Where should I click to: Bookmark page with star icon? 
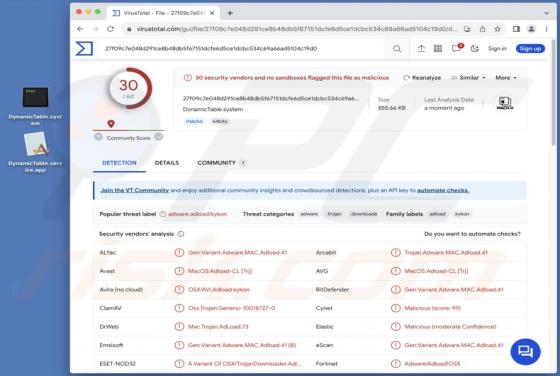(497, 29)
